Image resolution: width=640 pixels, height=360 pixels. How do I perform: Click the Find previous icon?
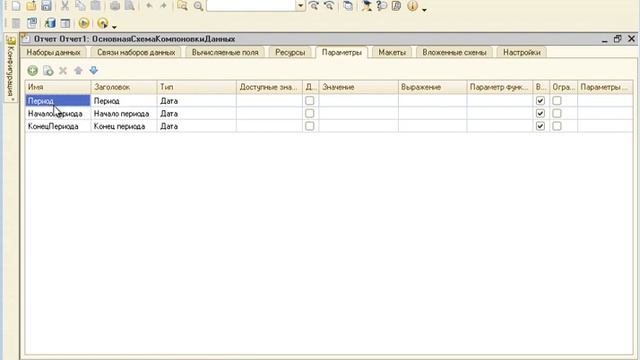tap(329, 6)
